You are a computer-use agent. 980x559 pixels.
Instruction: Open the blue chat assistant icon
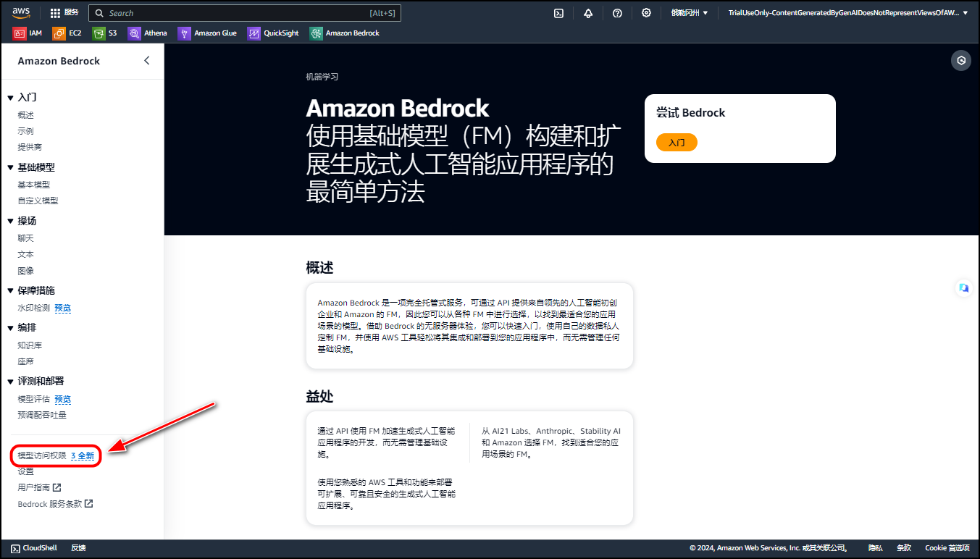pyautogui.click(x=963, y=288)
